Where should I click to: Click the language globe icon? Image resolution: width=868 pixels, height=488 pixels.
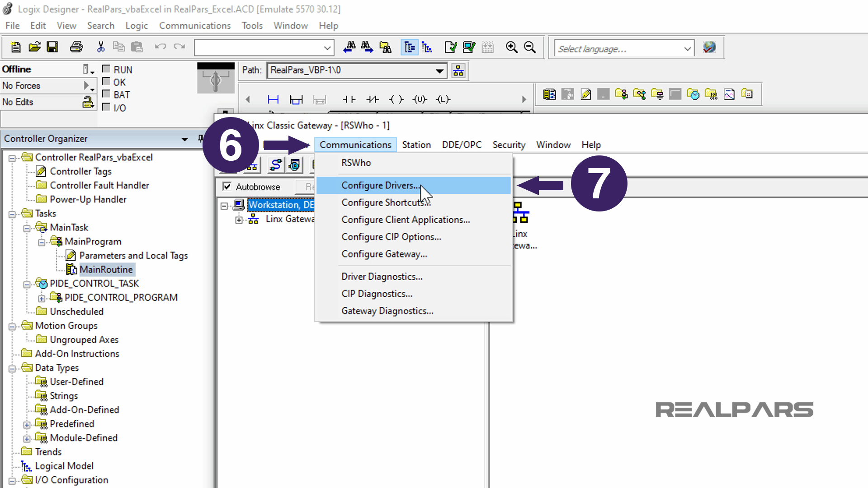click(x=709, y=47)
